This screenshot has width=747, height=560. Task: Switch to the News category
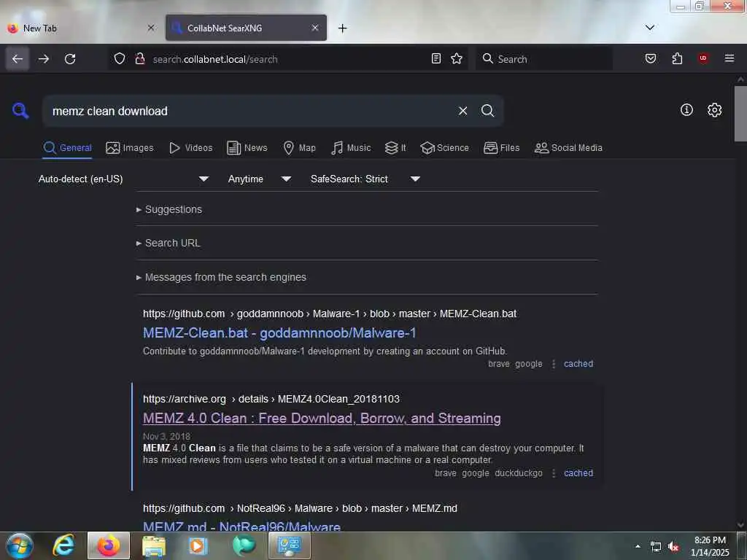[x=247, y=148]
